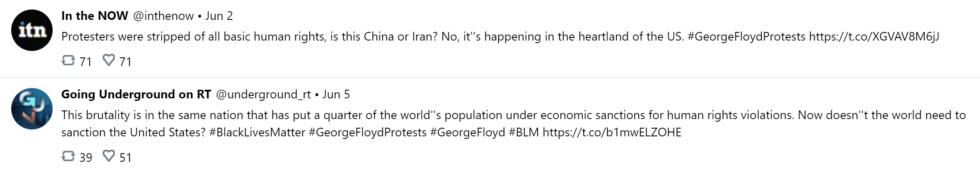Click #GeorgeFloydProtests hashtag in second tweet
Screen dimensions: 980x170
pyautogui.click(x=367, y=132)
